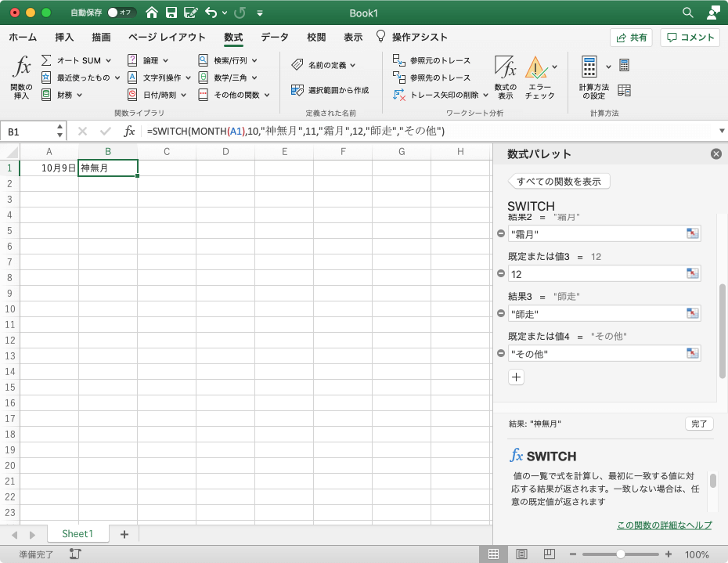Click the More Functions (その他の関数) icon
Viewport: 728px width, 563px height.
tap(204, 95)
